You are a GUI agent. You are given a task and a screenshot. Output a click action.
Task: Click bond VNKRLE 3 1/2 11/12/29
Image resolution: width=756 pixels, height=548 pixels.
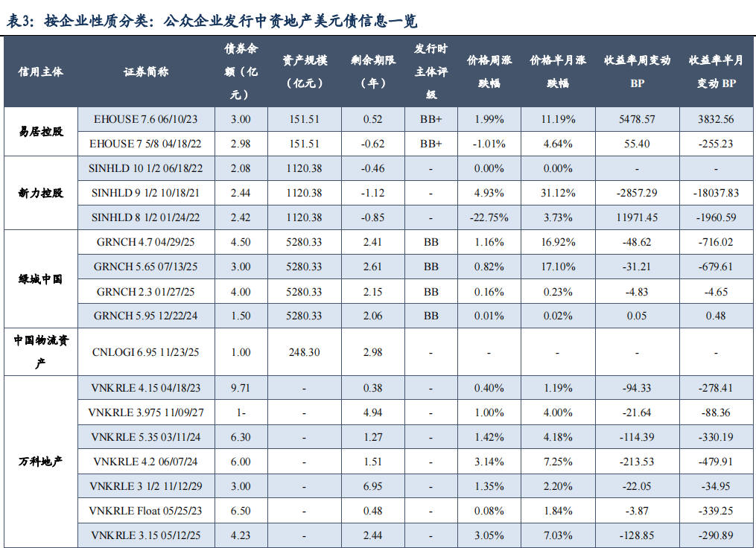(x=145, y=486)
